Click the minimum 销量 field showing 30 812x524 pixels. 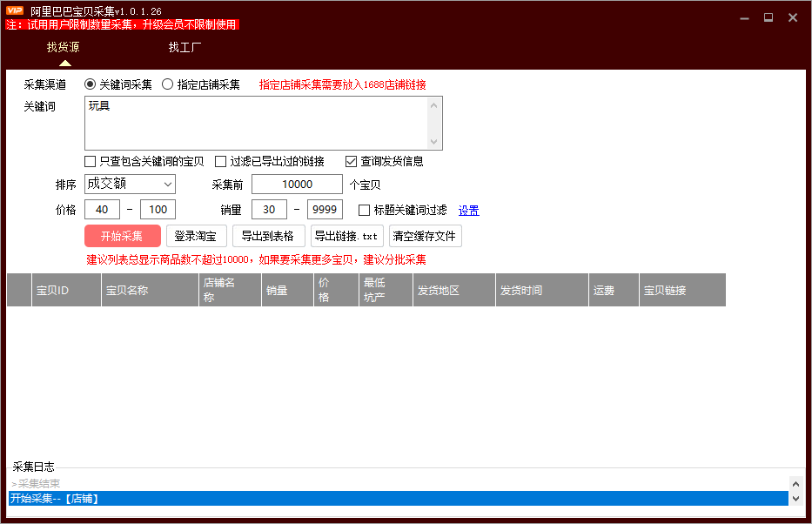[x=269, y=210]
